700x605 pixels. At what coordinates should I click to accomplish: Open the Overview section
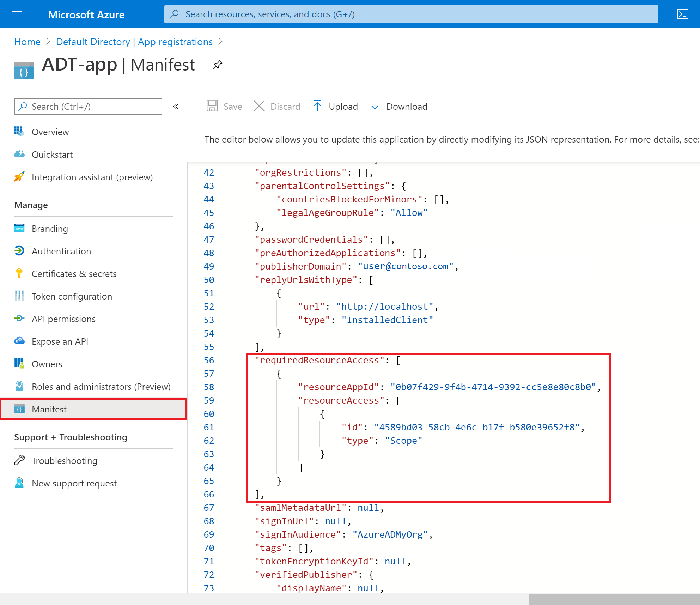tap(50, 131)
